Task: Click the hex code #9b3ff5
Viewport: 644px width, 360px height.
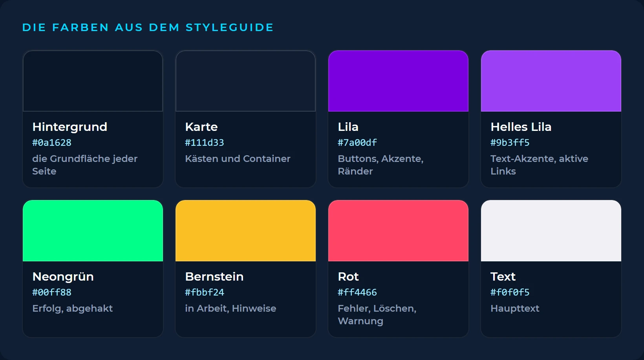Action: pos(510,143)
